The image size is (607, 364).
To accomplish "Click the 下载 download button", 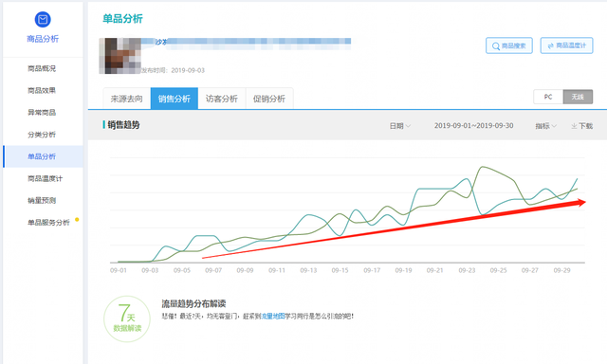I will tap(581, 126).
